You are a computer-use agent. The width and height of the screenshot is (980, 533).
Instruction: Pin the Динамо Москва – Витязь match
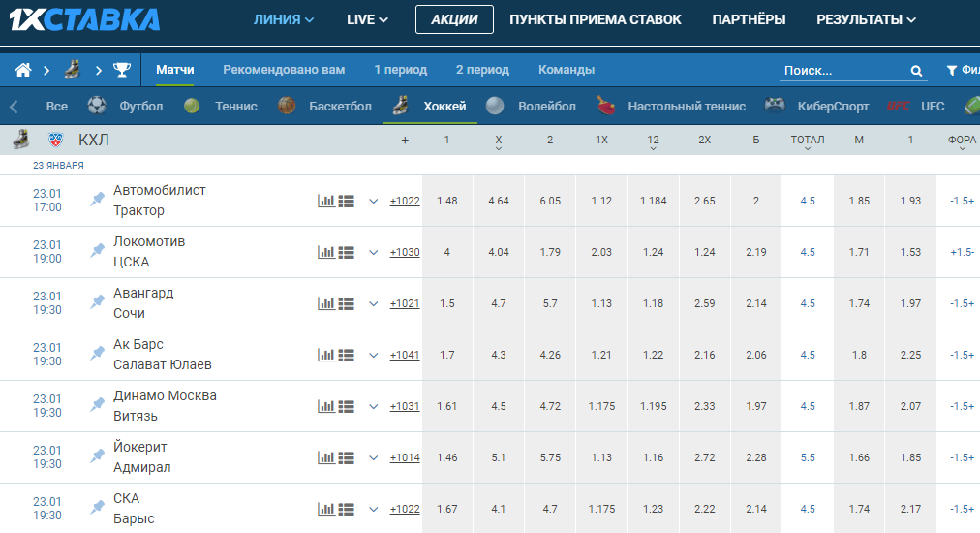click(x=97, y=405)
